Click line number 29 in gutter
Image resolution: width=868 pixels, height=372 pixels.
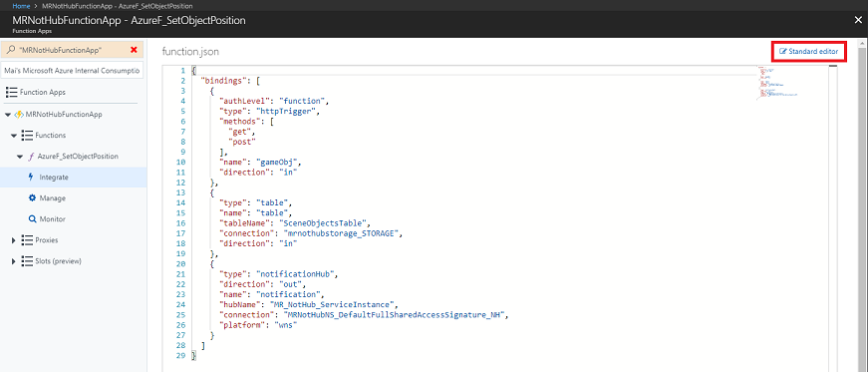click(181, 355)
